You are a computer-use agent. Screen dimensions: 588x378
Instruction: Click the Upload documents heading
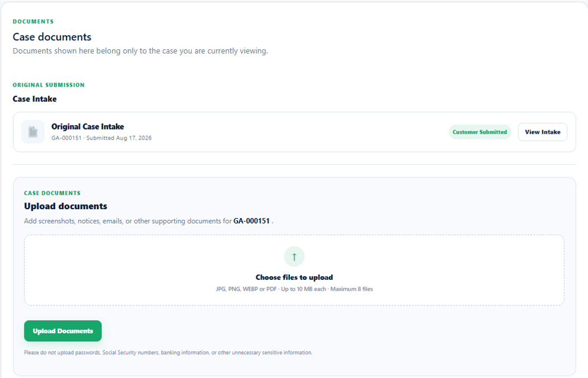(65, 206)
